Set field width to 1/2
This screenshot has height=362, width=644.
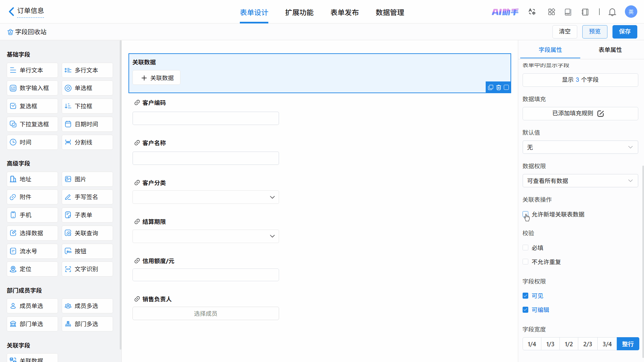tap(569, 344)
